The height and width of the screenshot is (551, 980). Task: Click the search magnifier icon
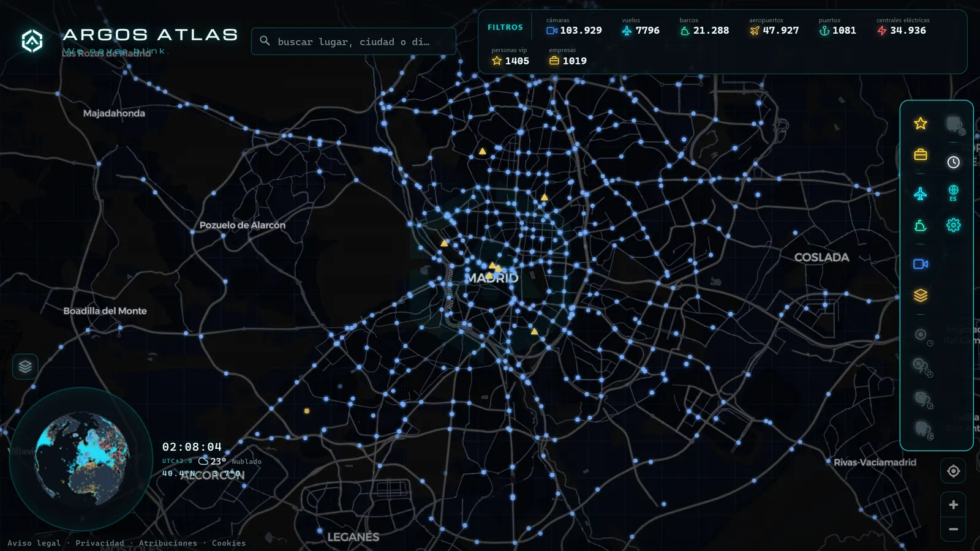click(x=265, y=41)
